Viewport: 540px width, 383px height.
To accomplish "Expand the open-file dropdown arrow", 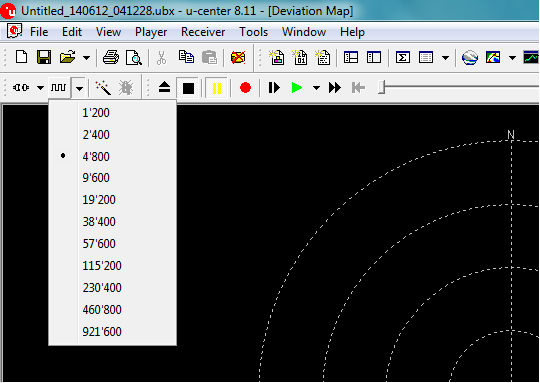I will 86,58.
